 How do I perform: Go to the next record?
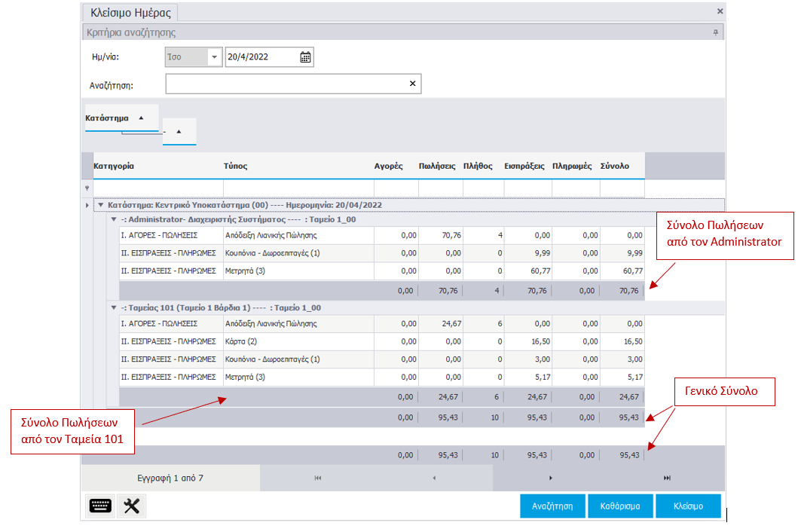tap(551, 478)
